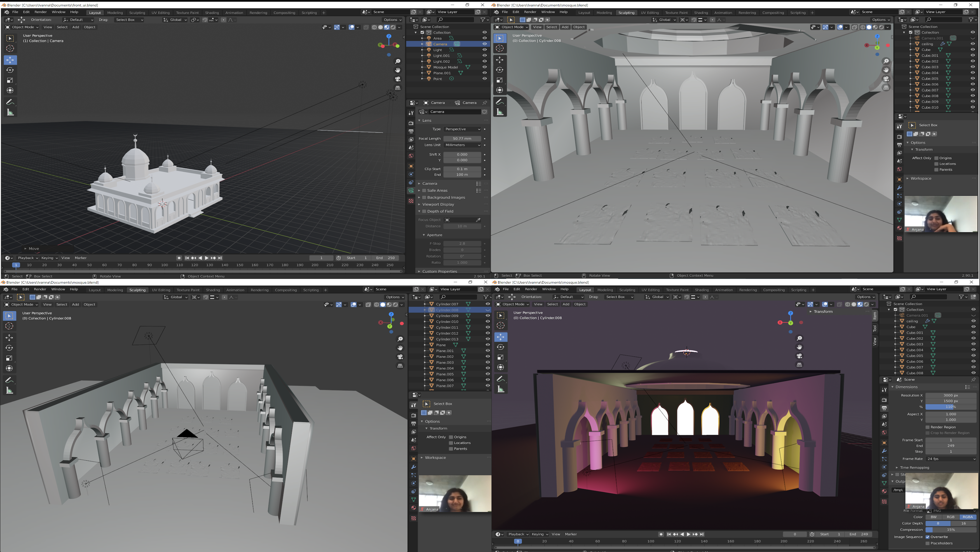The image size is (980, 552).
Task: Click the Focus Object eyedropper icon
Action: 478,220
